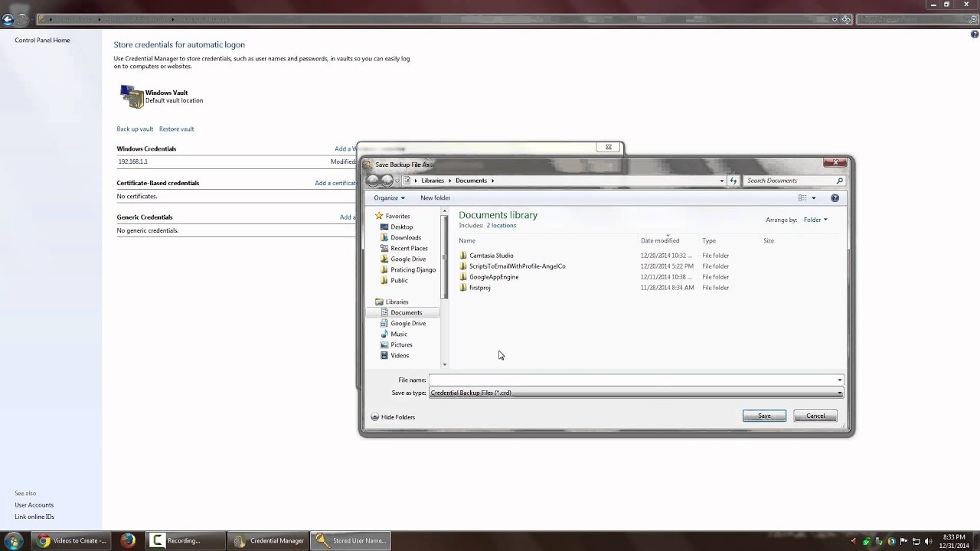Click Add a certificate-based credential link
The image size is (980, 551).
coord(336,183)
